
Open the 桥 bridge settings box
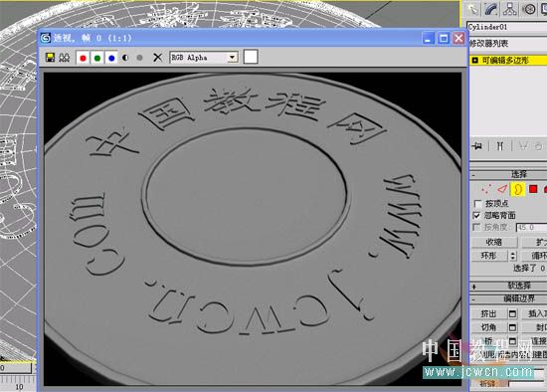click(512, 341)
